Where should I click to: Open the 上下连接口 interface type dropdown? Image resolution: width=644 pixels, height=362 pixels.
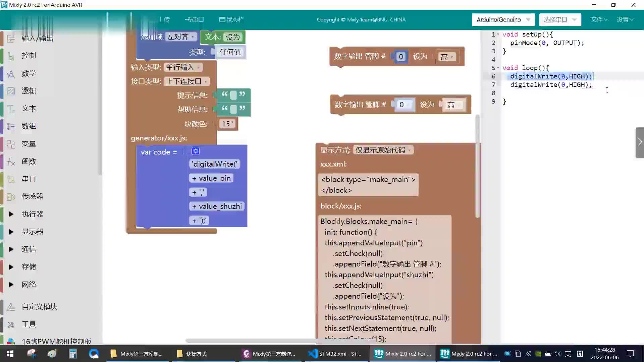(187, 81)
